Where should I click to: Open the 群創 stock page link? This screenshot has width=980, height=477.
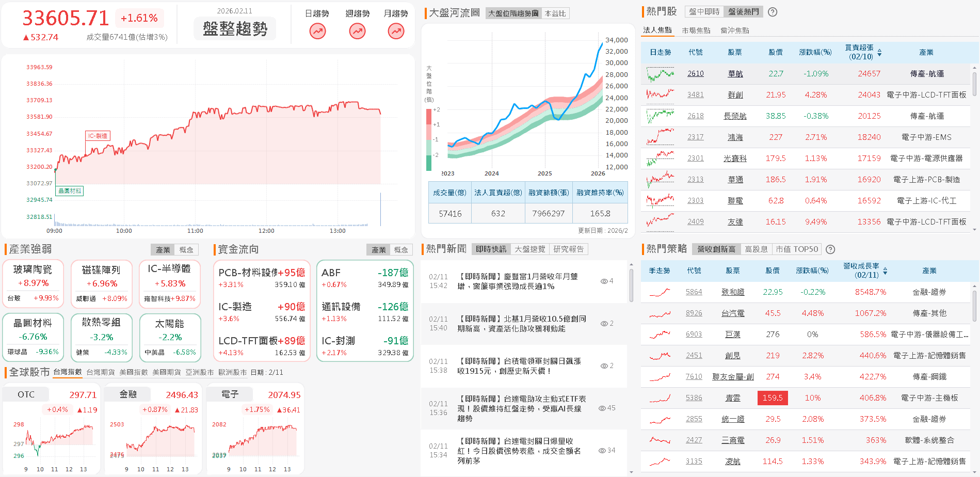click(x=735, y=94)
